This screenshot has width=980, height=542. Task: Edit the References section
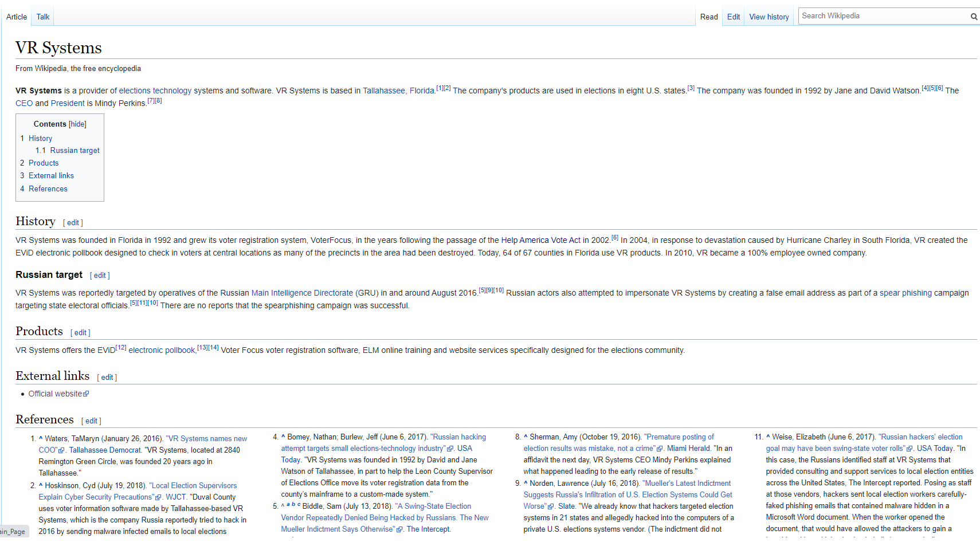click(91, 421)
